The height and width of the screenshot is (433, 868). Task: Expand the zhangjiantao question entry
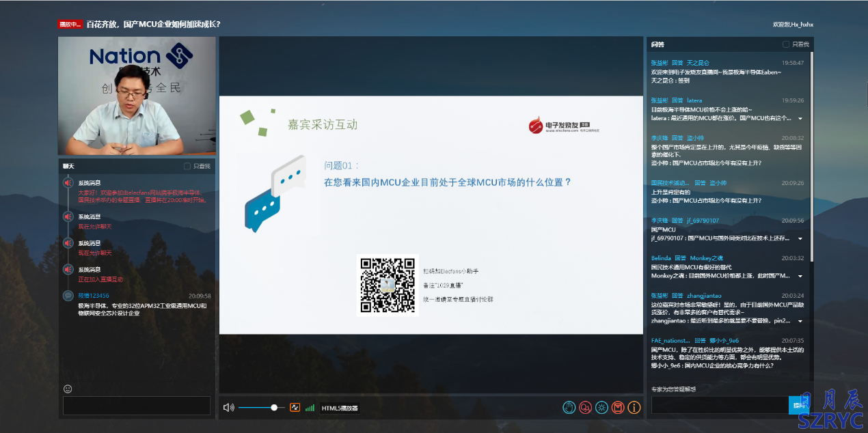tap(800, 320)
